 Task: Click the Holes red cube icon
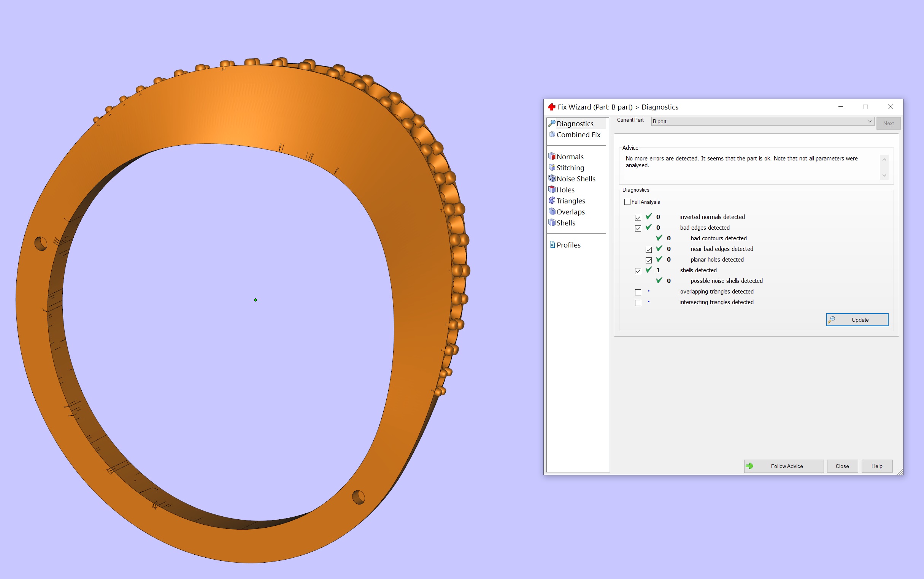[x=552, y=190]
